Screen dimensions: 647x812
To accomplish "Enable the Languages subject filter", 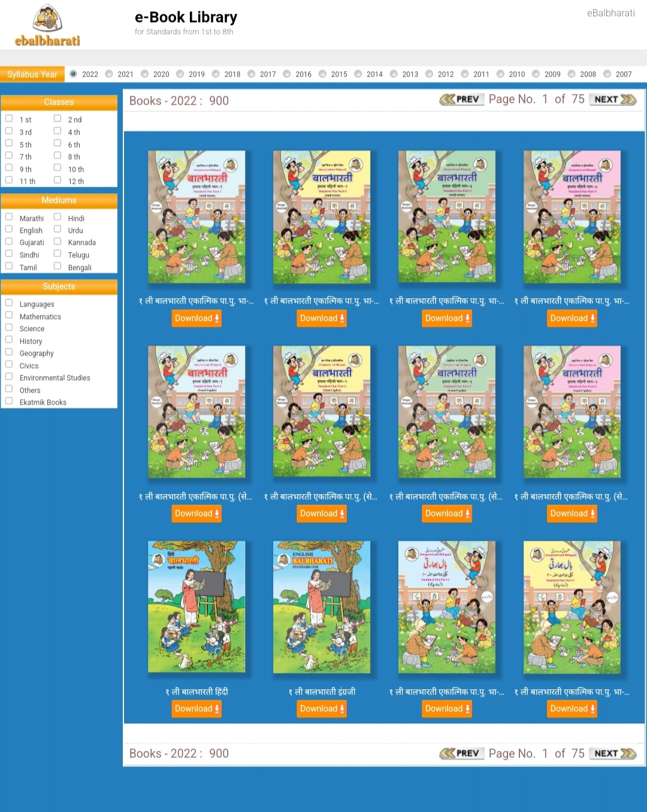I will [9, 302].
